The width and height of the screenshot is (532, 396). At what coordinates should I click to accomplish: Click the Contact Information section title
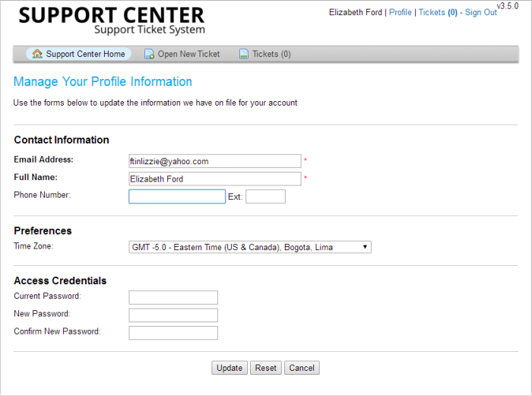[x=62, y=140]
